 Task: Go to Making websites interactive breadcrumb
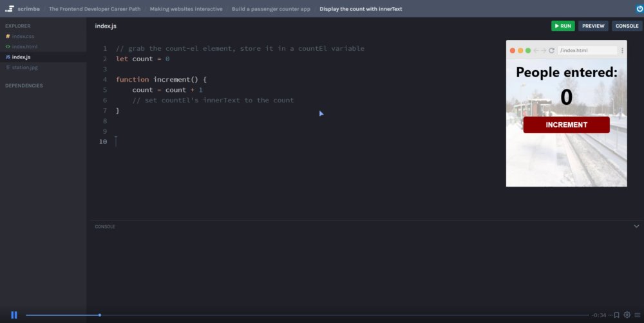[186, 8]
